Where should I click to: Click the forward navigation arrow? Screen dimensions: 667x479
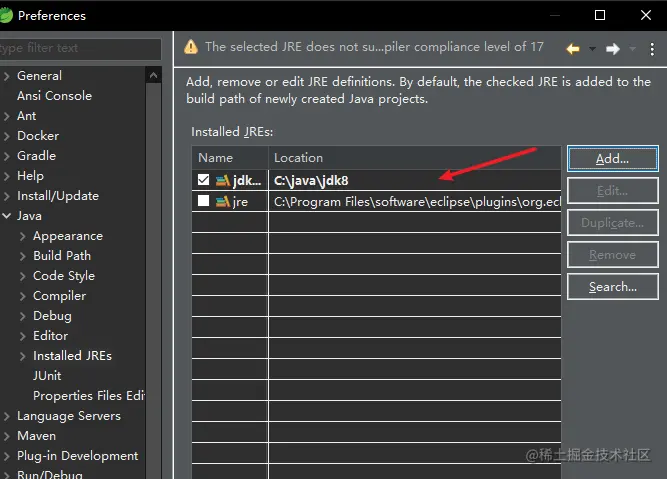coord(613,49)
